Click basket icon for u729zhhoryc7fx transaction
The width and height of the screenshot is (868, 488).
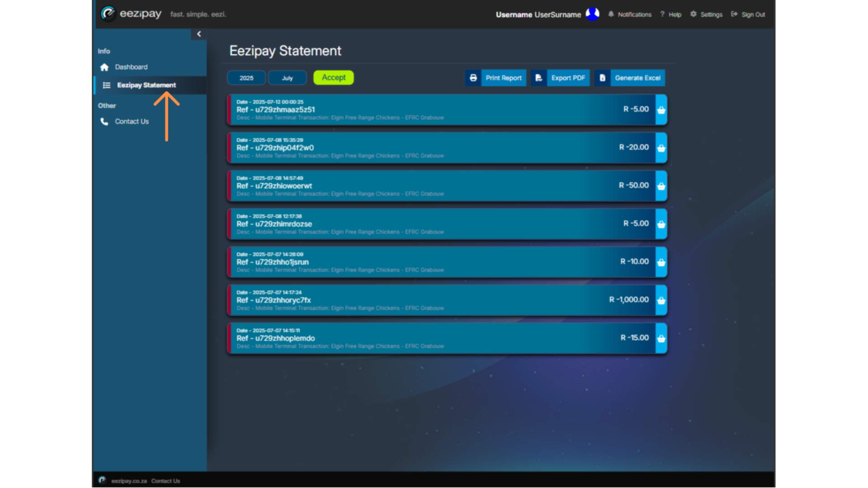point(661,300)
